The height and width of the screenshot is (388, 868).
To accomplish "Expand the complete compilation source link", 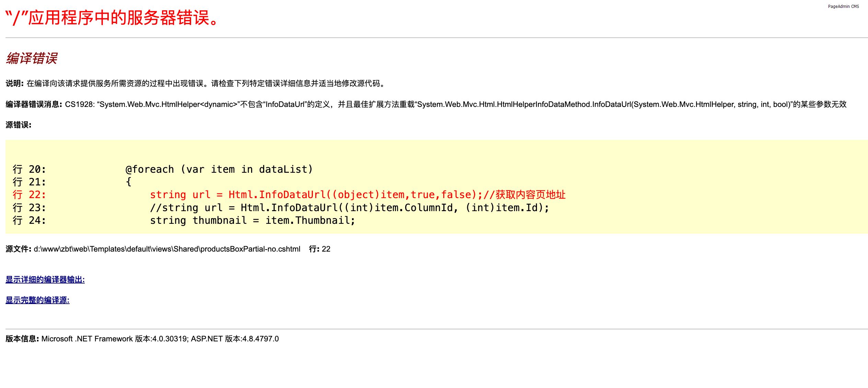I will coord(37,300).
